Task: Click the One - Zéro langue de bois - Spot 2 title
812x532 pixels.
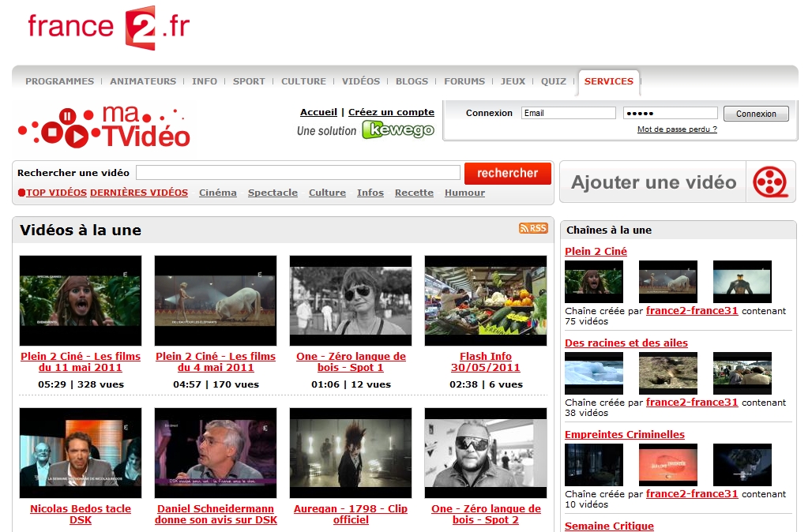Action: [486, 515]
